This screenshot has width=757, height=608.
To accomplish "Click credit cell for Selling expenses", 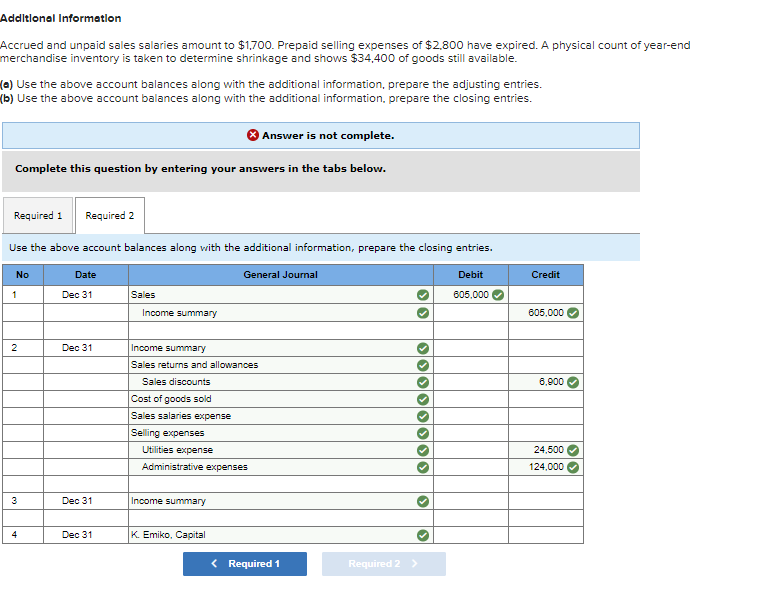I will pos(546,433).
